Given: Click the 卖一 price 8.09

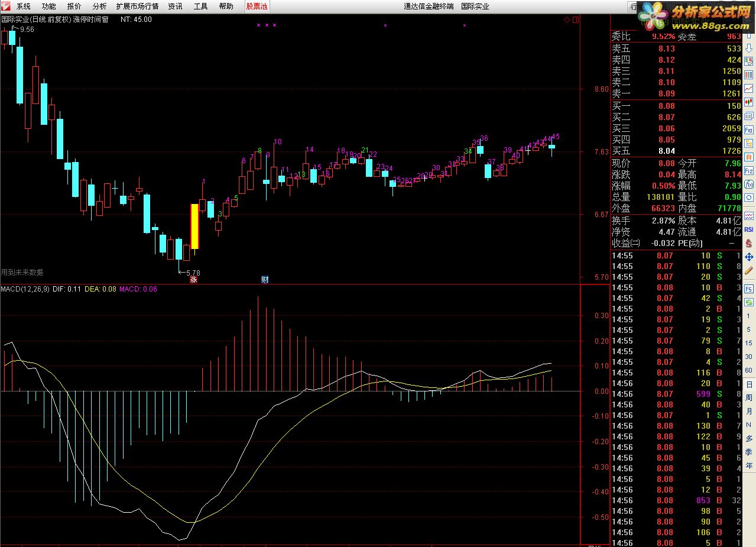Looking at the screenshot, I should (x=666, y=93).
